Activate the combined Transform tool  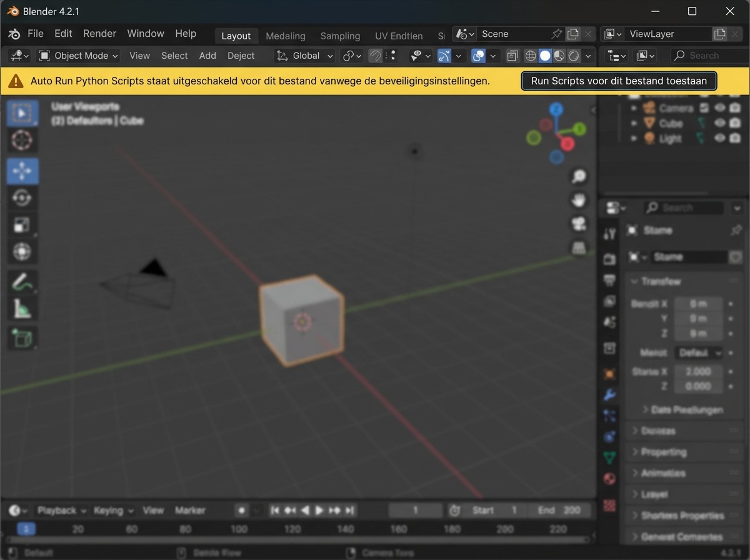tap(22, 252)
